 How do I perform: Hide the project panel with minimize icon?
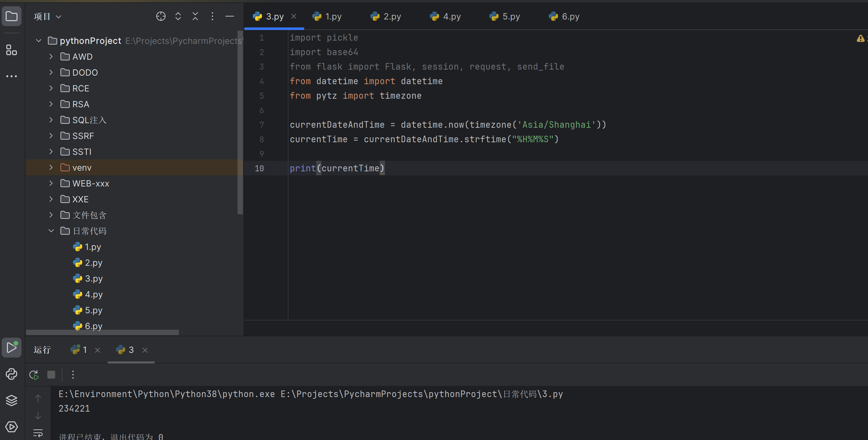[229, 16]
